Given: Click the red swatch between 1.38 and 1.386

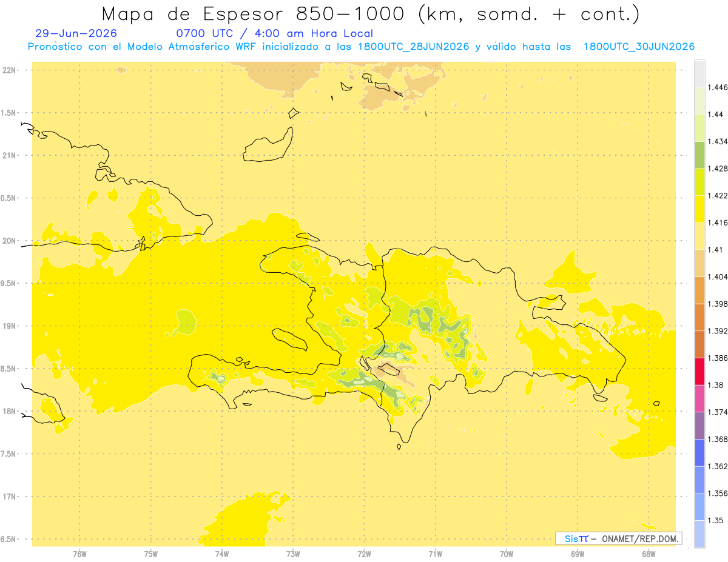Looking at the screenshot, I should click(699, 371).
